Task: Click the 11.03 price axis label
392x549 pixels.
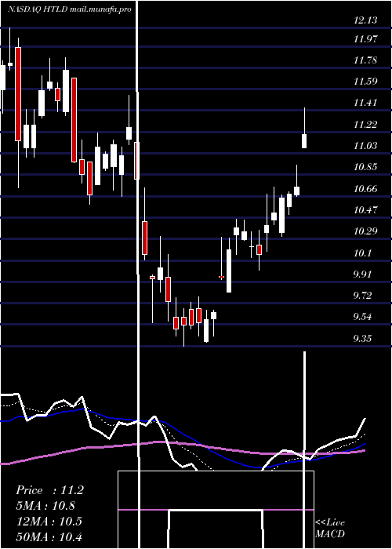Action: [x=365, y=146]
